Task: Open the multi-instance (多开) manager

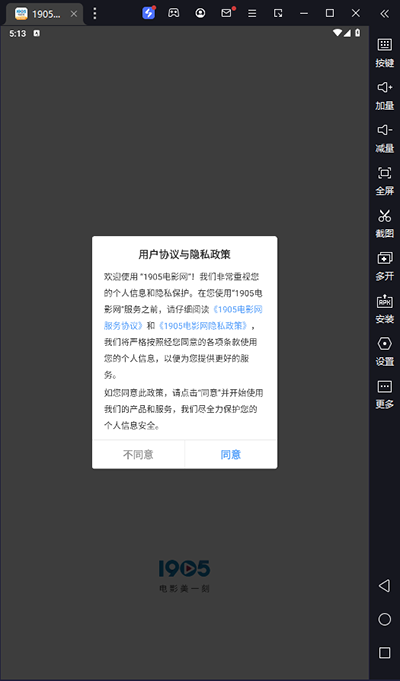Action: [x=384, y=266]
